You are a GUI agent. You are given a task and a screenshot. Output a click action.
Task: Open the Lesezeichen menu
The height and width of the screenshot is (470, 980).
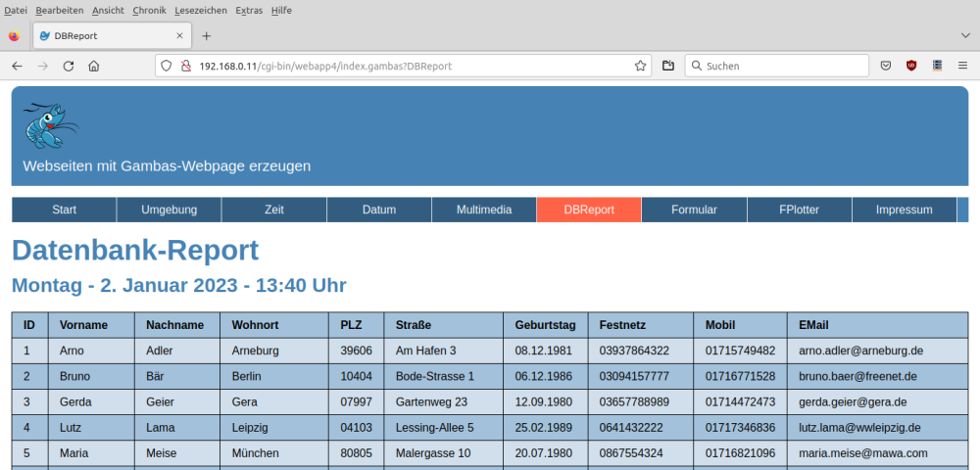[199, 10]
